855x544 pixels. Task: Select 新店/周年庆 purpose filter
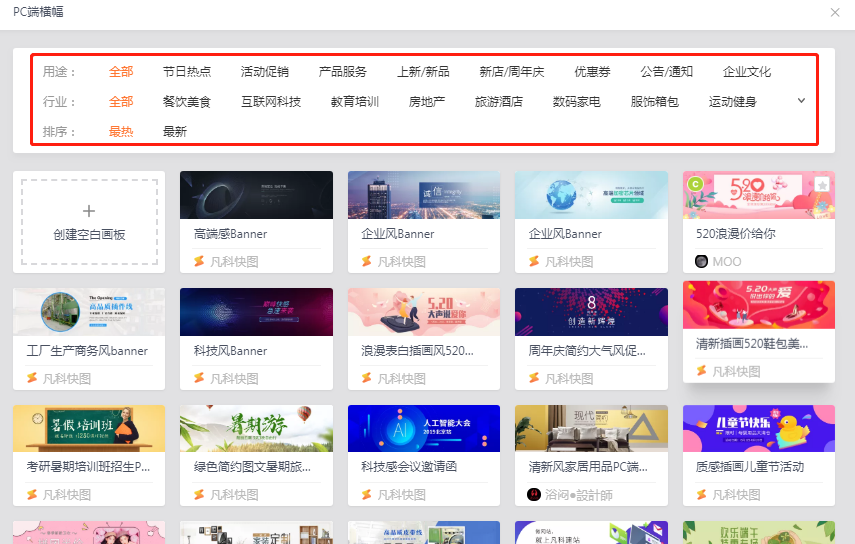point(511,72)
